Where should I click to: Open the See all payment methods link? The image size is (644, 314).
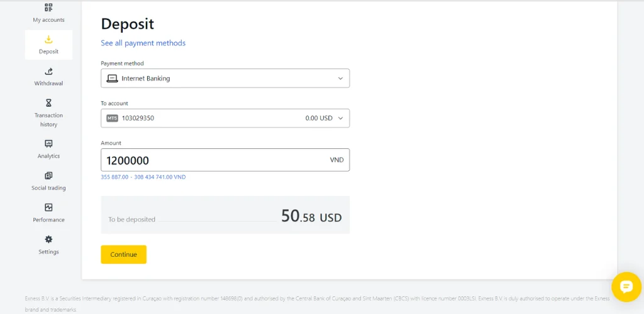pos(143,43)
